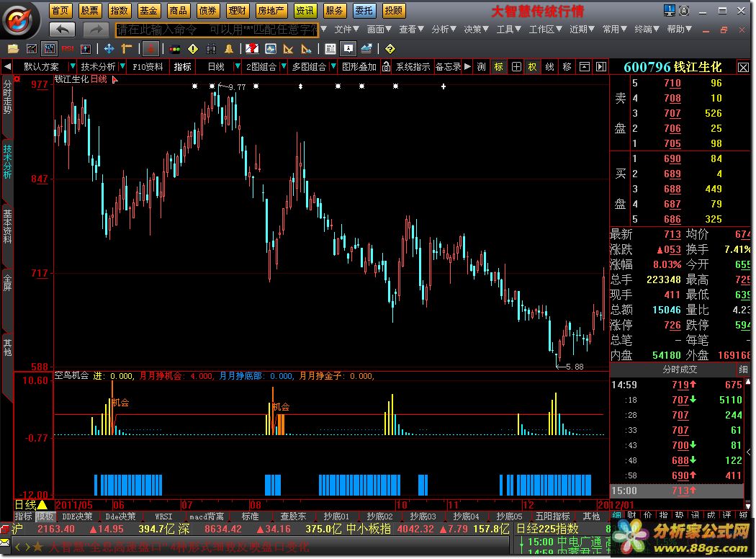This screenshot has height=559, width=756.
Task: Open the 文件 dropdown menu
Action: pos(346,30)
